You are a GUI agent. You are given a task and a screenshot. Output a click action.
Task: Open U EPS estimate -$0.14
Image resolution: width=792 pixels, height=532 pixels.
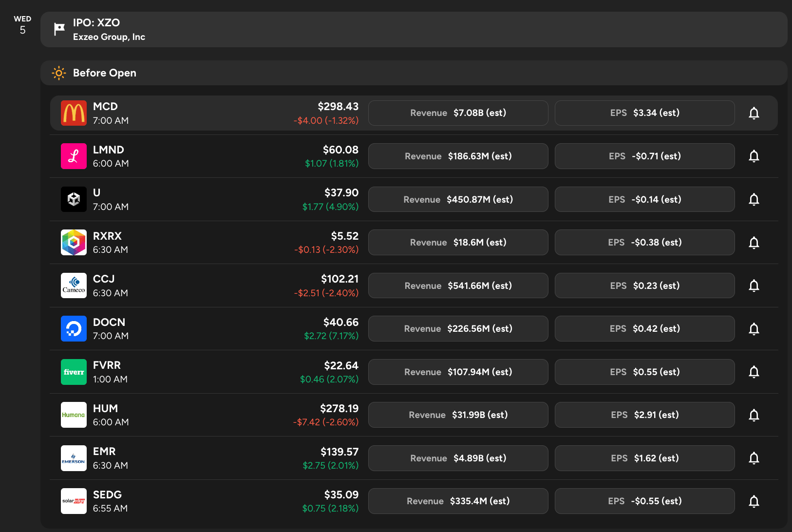coord(645,199)
